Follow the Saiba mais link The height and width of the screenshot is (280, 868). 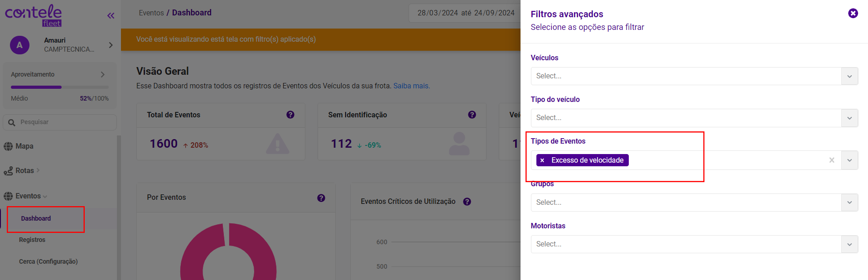point(411,86)
